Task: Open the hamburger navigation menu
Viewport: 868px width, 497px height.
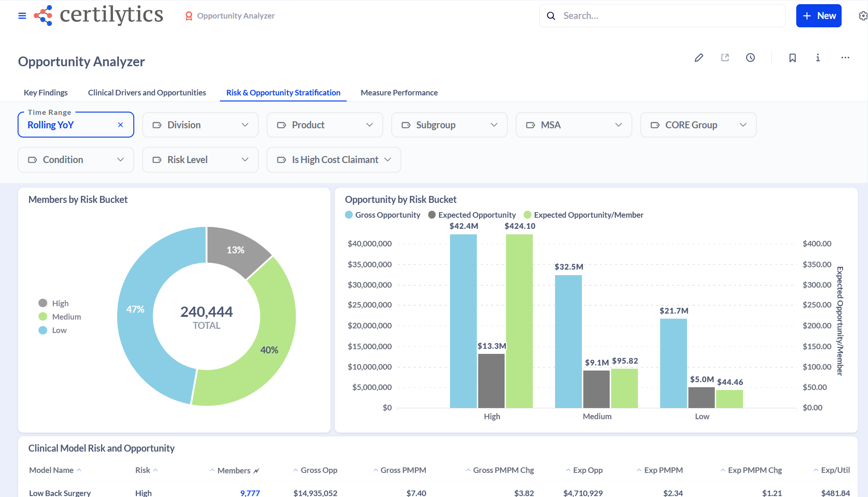Action: pyautogui.click(x=22, y=16)
